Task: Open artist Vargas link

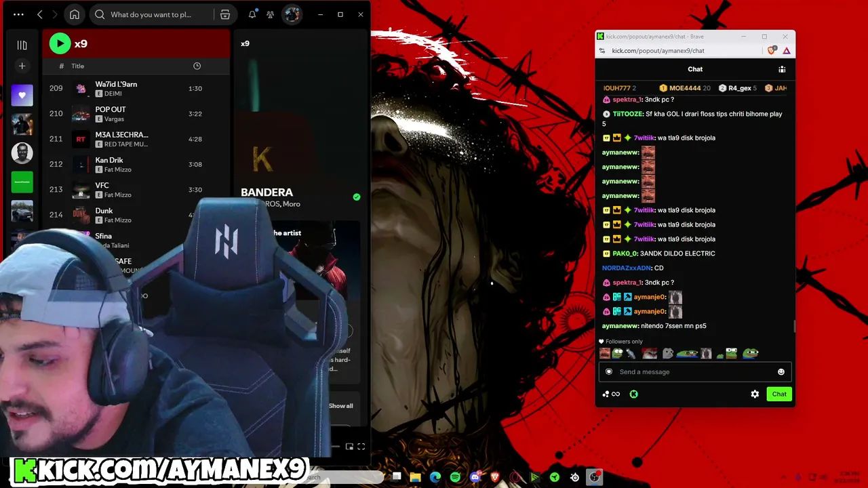Action: pos(114,119)
